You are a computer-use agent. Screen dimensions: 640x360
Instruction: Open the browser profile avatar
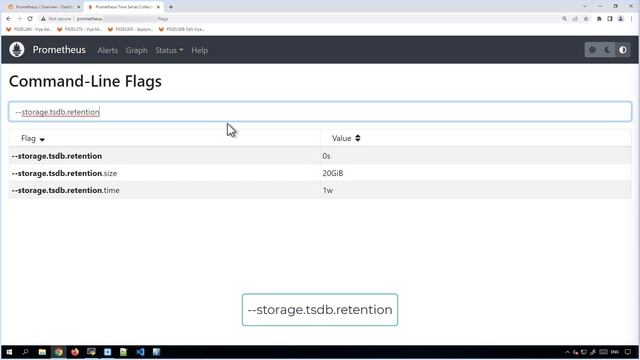(x=620, y=19)
